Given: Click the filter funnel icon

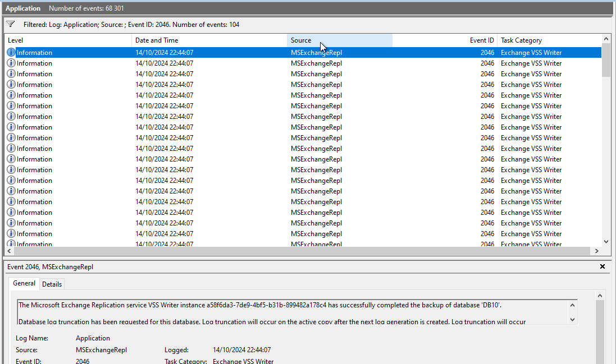Looking at the screenshot, I should click(10, 25).
